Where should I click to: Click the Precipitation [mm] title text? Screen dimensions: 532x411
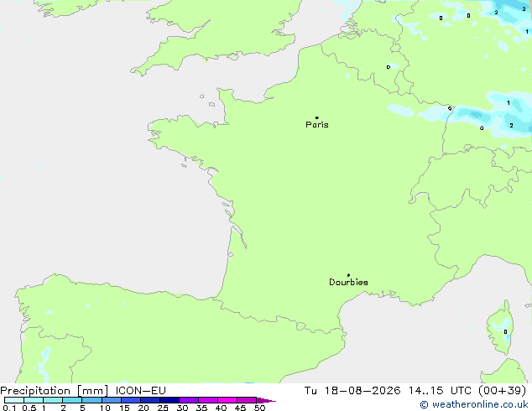(x=55, y=391)
